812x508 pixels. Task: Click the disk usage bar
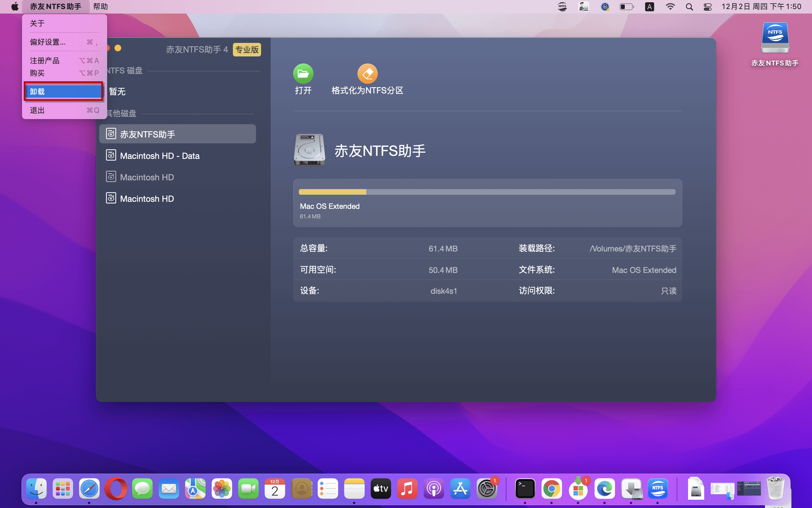tap(487, 192)
